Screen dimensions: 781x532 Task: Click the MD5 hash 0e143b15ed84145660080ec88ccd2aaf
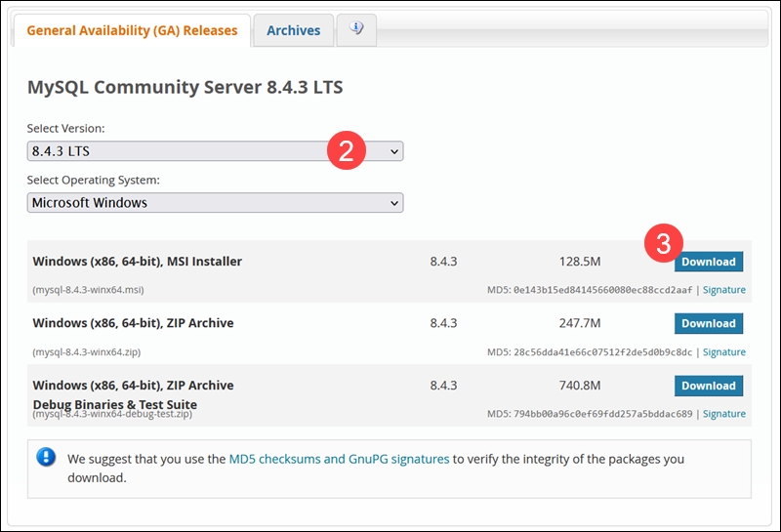602,290
